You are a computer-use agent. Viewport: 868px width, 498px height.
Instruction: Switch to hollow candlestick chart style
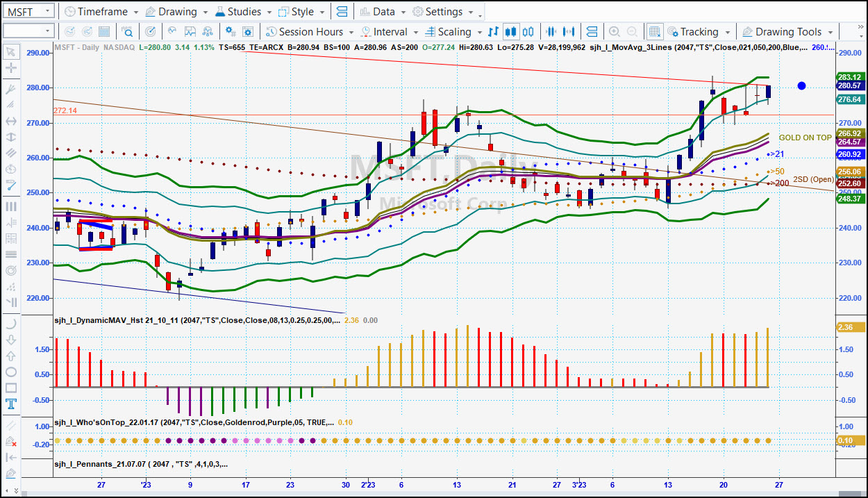(528, 32)
